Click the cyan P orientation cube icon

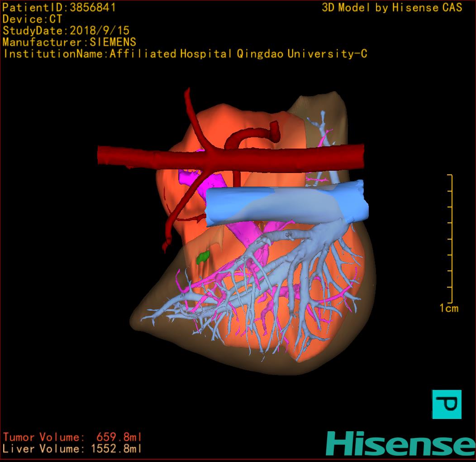click(x=447, y=404)
